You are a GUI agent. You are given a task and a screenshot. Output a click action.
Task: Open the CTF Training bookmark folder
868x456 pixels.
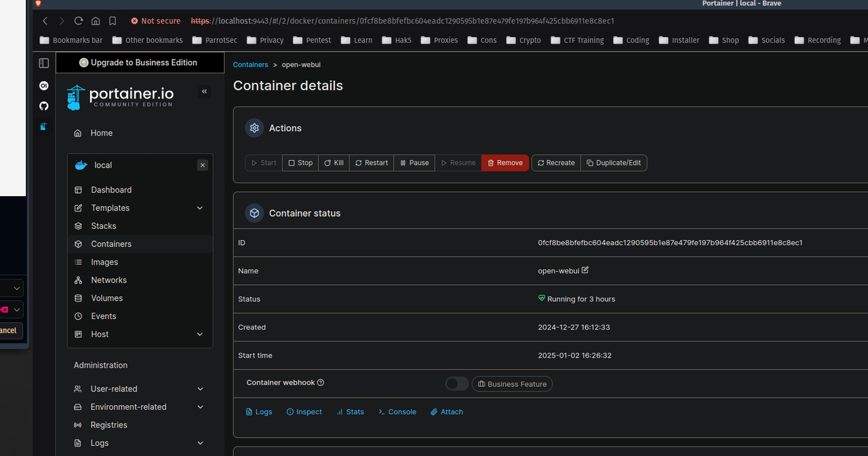578,40
